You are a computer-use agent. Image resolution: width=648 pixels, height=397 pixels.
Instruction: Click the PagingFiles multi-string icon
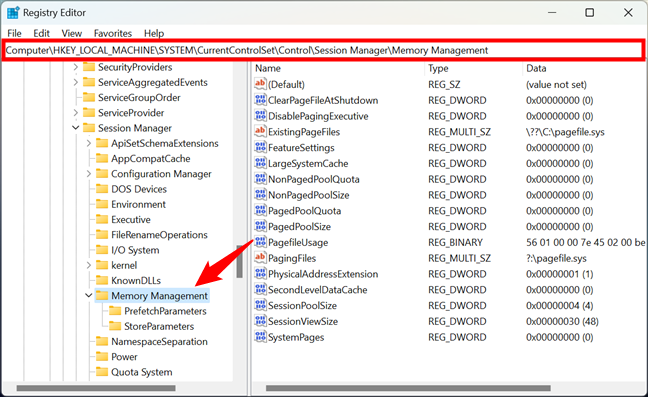coord(260,258)
